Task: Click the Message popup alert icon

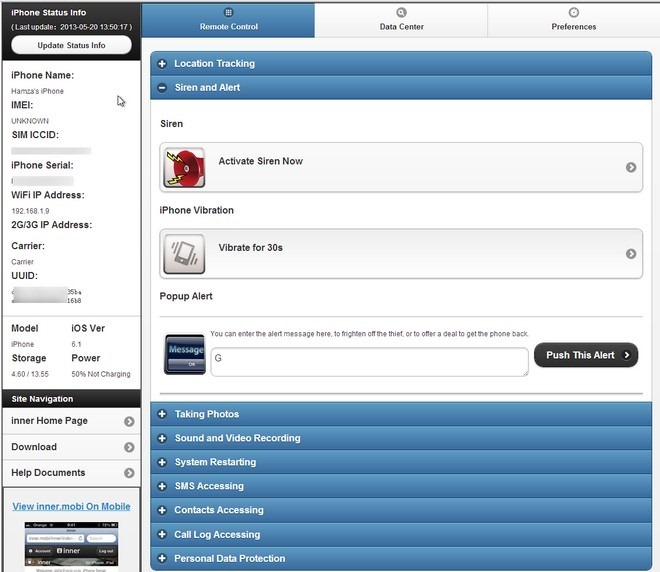Action: pyautogui.click(x=185, y=354)
